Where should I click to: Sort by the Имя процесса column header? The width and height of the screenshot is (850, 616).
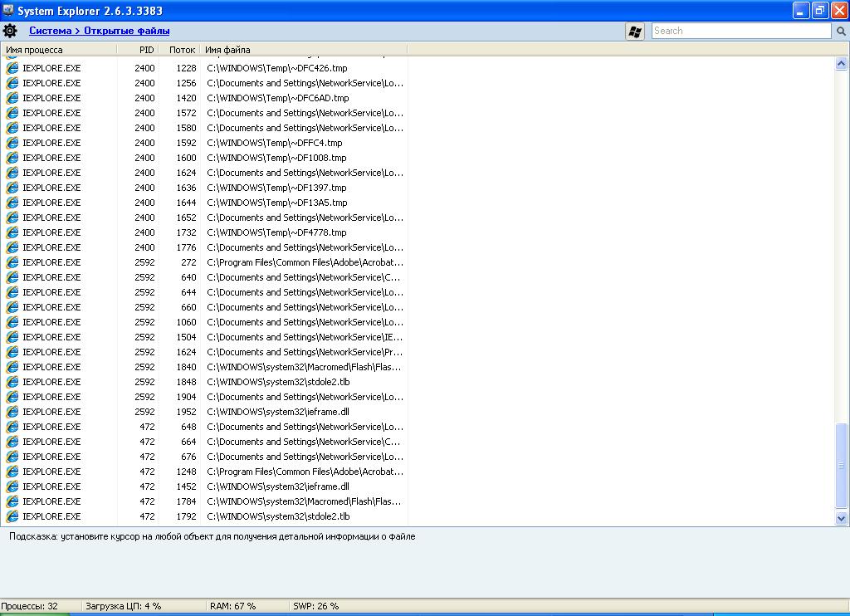pos(59,50)
